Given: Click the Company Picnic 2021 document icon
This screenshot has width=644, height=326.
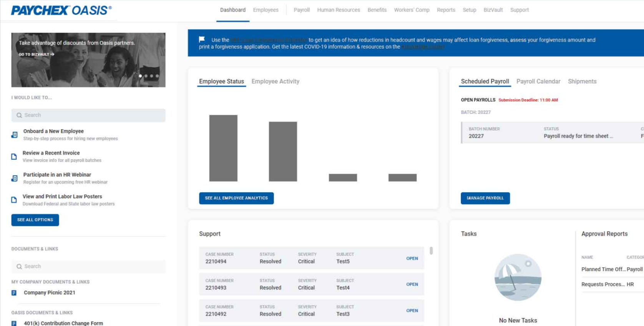Looking at the screenshot, I should [14, 293].
